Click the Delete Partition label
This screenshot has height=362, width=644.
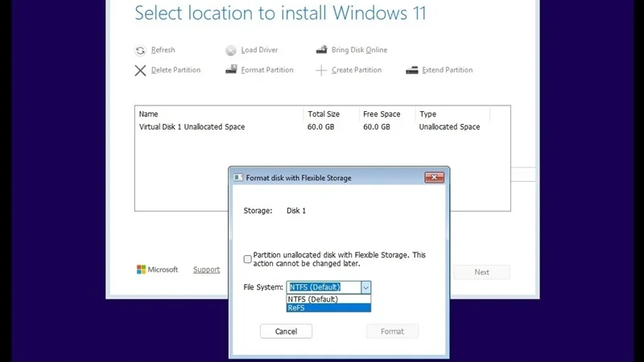click(x=175, y=70)
